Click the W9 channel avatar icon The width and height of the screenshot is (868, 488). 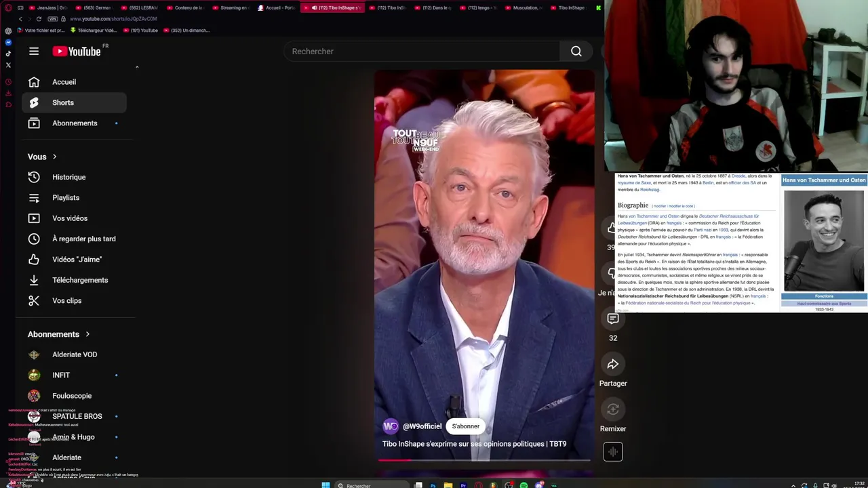tap(391, 426)
